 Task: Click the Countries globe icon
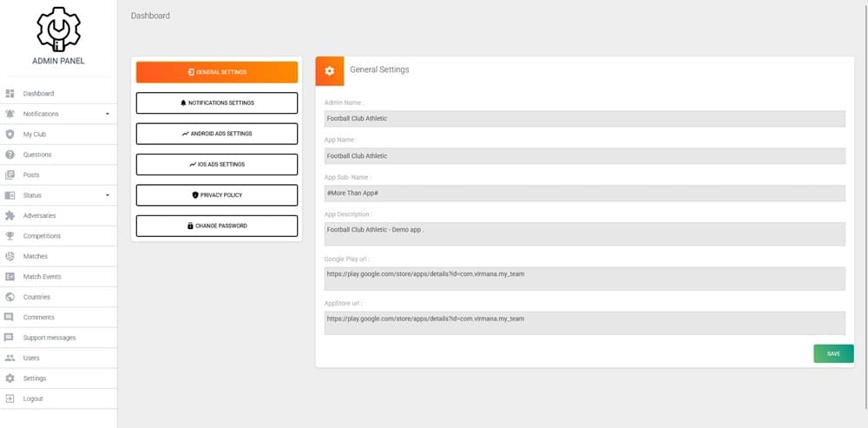pyautogui.click(x=10, y=297)
